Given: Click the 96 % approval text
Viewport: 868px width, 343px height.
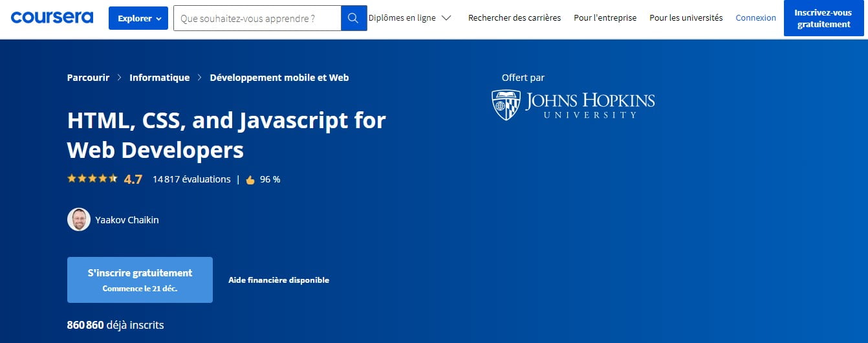Looking at the screenshot, I should click(270, 179).
